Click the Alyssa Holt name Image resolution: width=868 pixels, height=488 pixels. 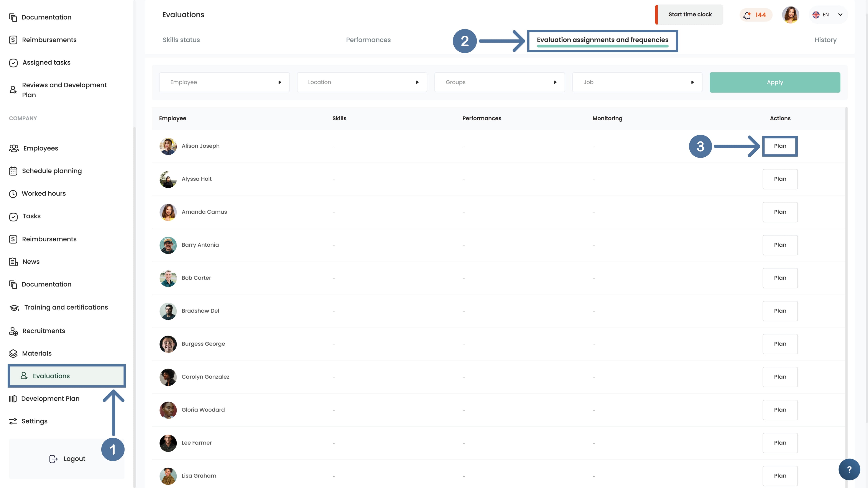coord(196,179)
